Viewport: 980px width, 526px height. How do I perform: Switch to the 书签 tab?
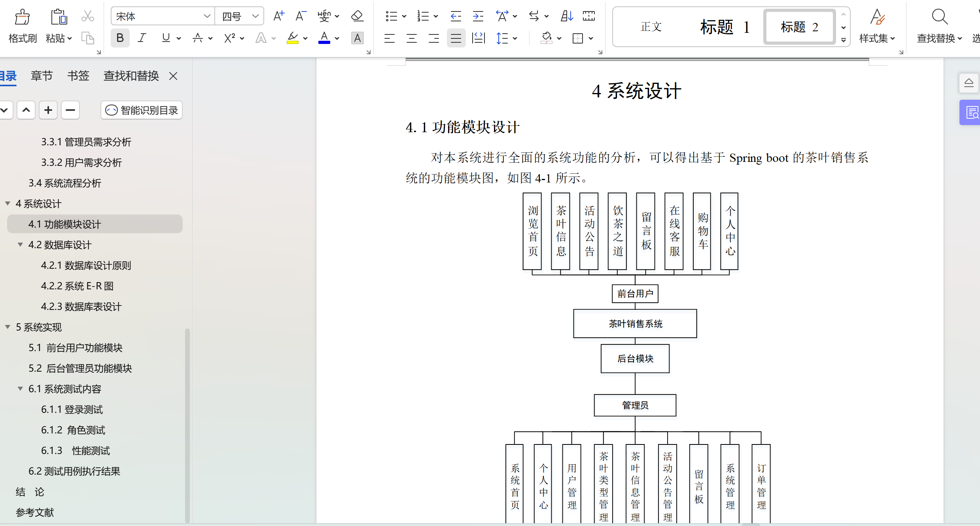pos(78,76)
